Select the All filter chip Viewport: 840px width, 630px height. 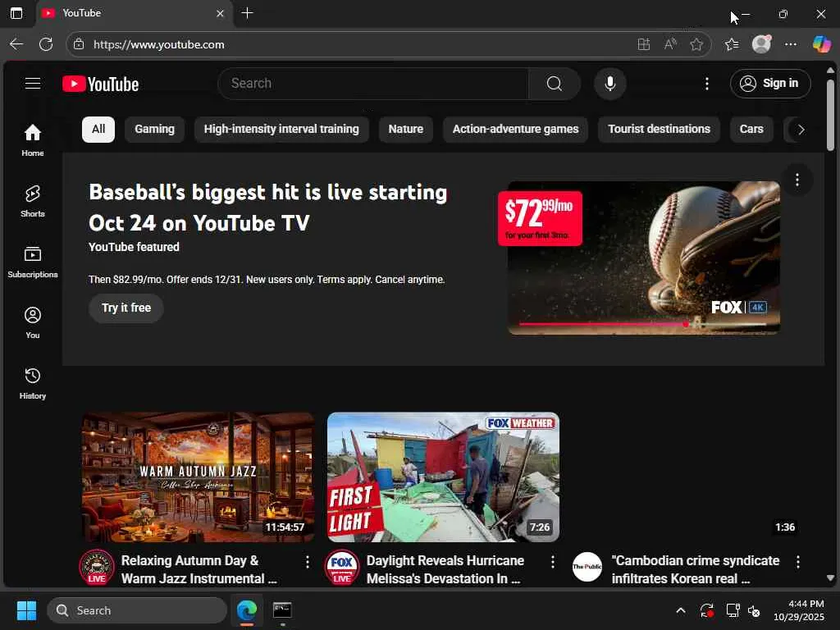pos(98,129)
